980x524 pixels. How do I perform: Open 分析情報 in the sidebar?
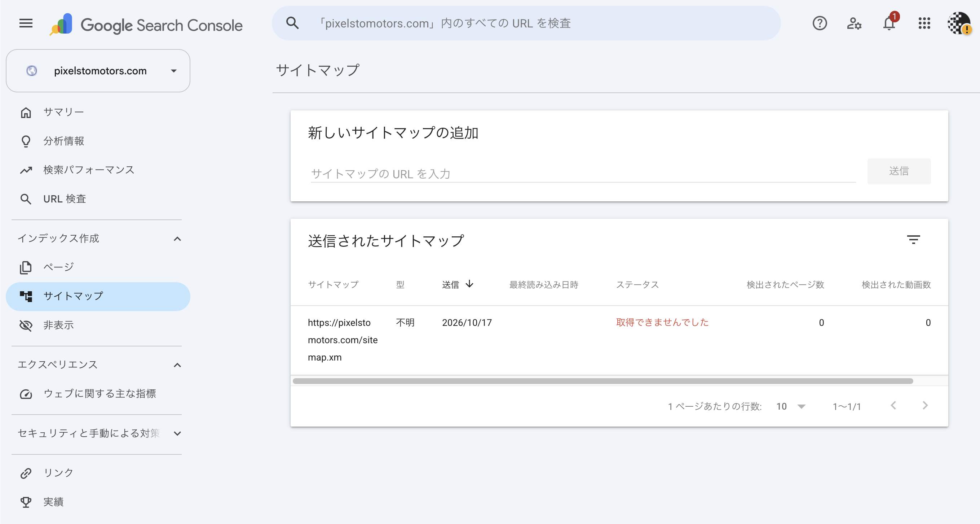click(98, 141)
